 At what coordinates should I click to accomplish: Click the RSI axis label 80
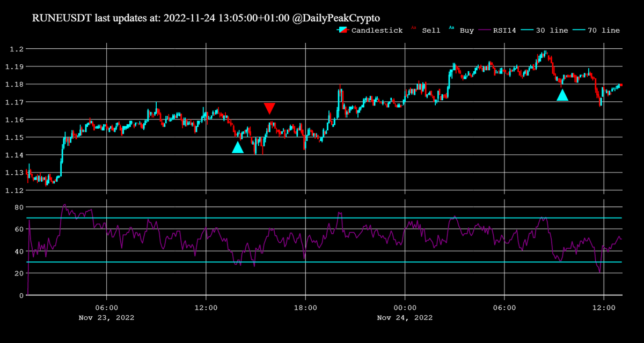pyautogui.click(x=18, y=207)
